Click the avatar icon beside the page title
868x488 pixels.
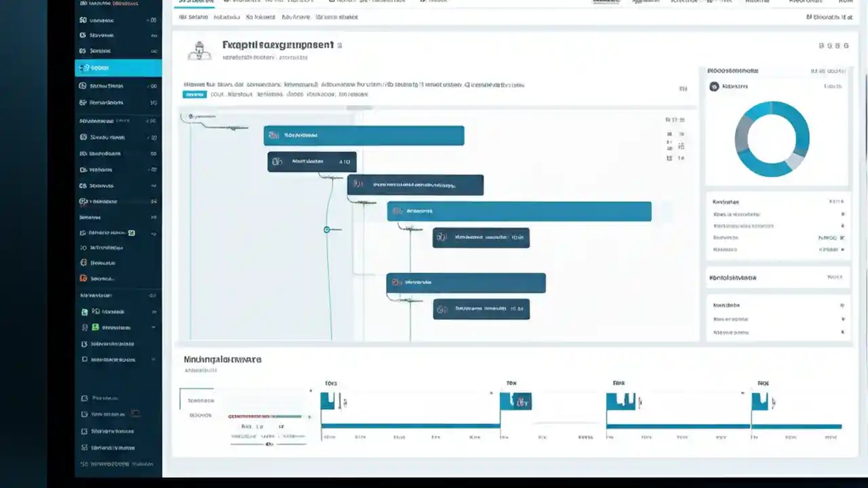coord(199,50)
